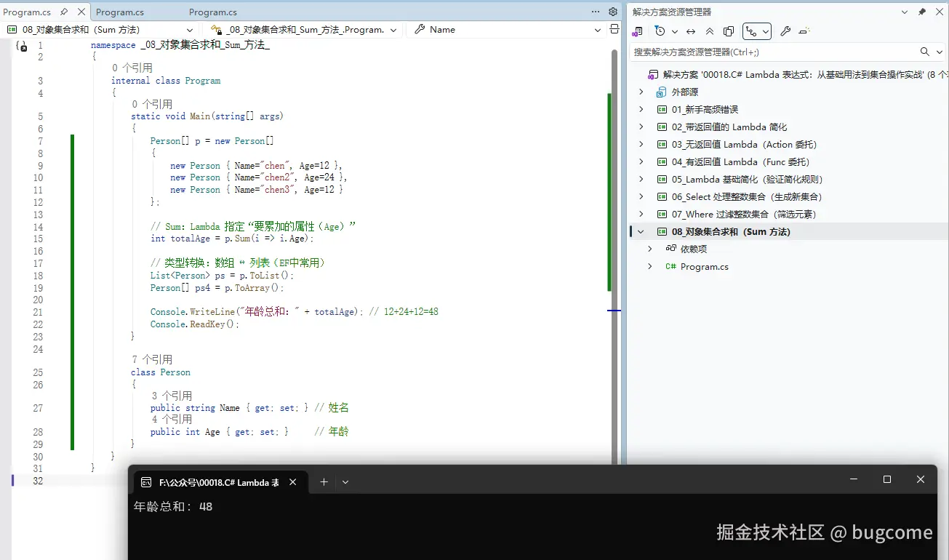
Task: Expand the 02_带返回值的 Lambda 简化 project
Action: click(x=641, y=127)
